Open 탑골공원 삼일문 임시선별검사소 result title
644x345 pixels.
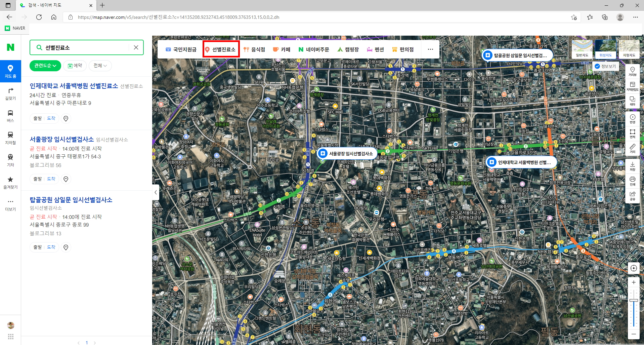[71, 200]
